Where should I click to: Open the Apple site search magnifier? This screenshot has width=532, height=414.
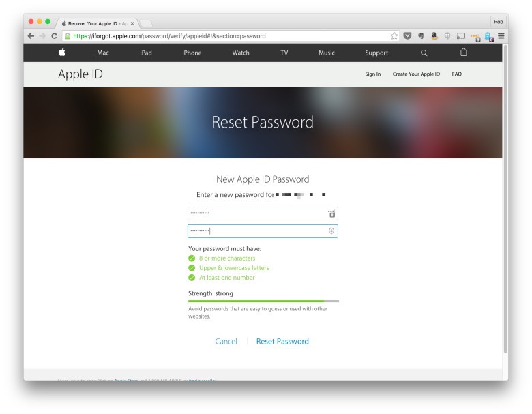point(424,53)
